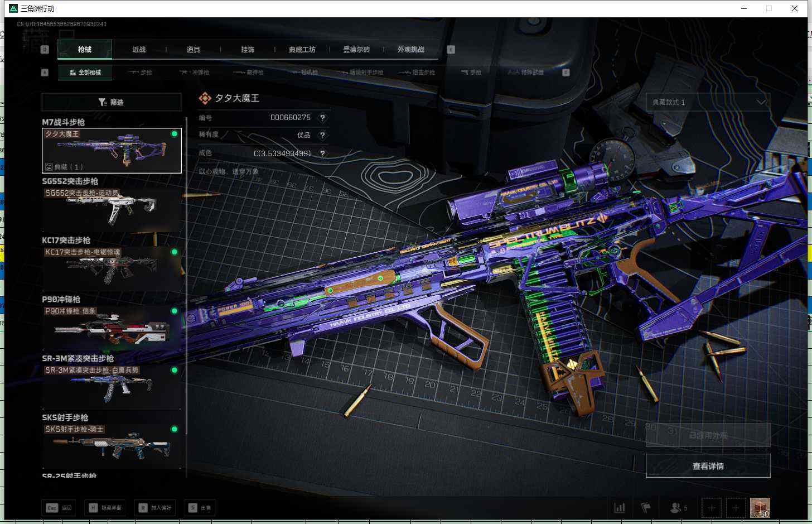Minimize the 三角洲行动 window
The width and height of the screenshot is (812, 524).
point(744,8)
